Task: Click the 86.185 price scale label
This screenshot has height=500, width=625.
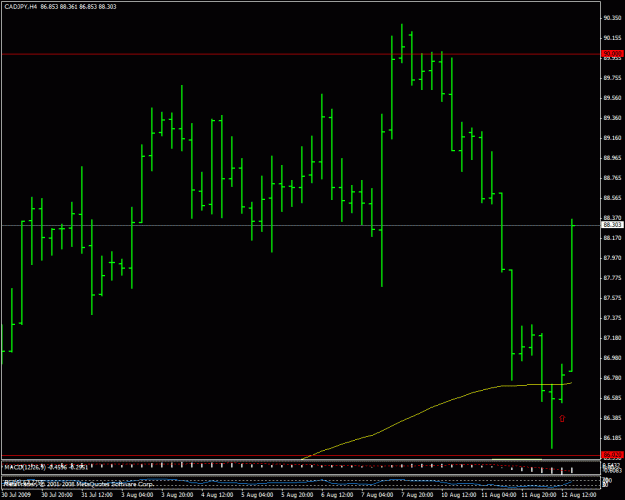Action: pyautogui.click(x=612, y=438)
